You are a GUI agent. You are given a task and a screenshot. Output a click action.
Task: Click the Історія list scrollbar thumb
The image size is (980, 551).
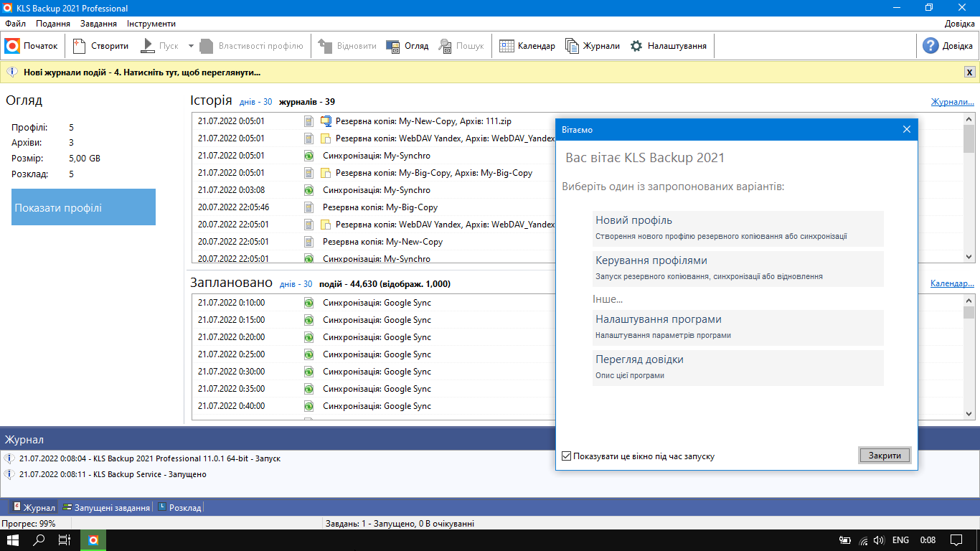click(969, 139)
